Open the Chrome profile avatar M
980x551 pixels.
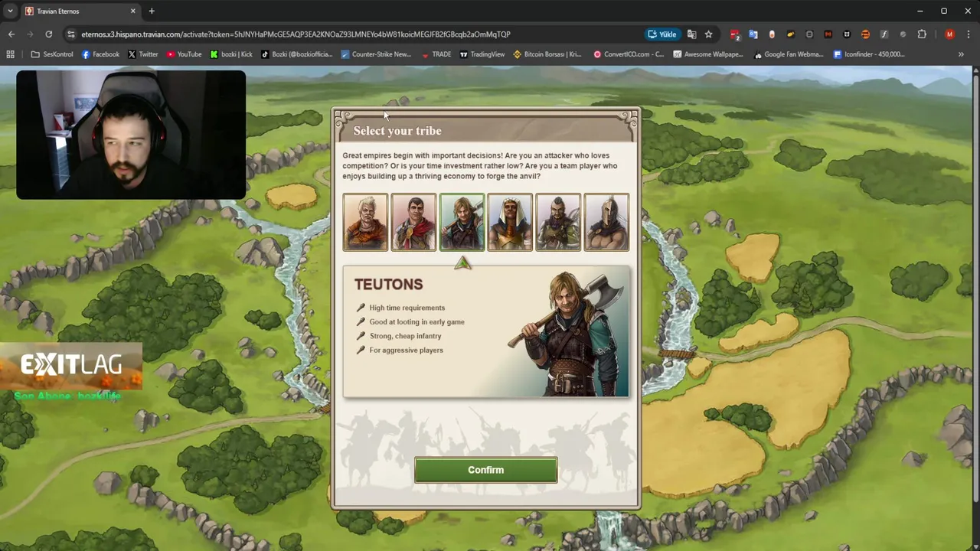949,34
